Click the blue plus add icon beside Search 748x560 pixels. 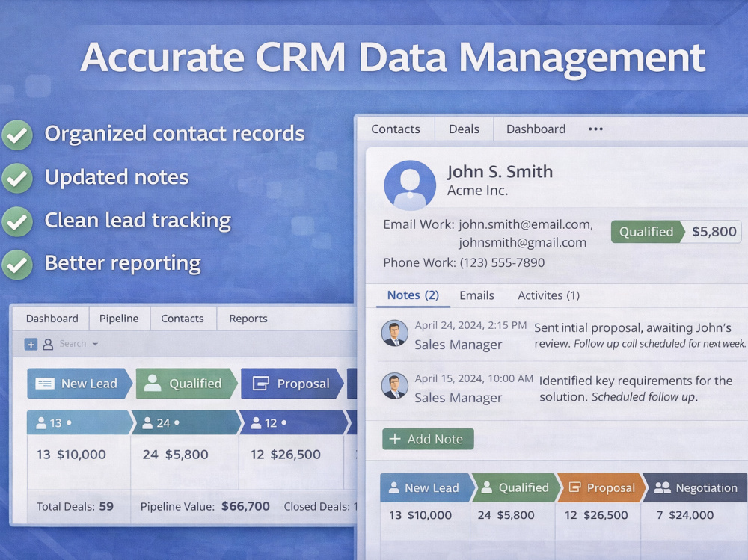pyautogui.click(x=31, y=344)
